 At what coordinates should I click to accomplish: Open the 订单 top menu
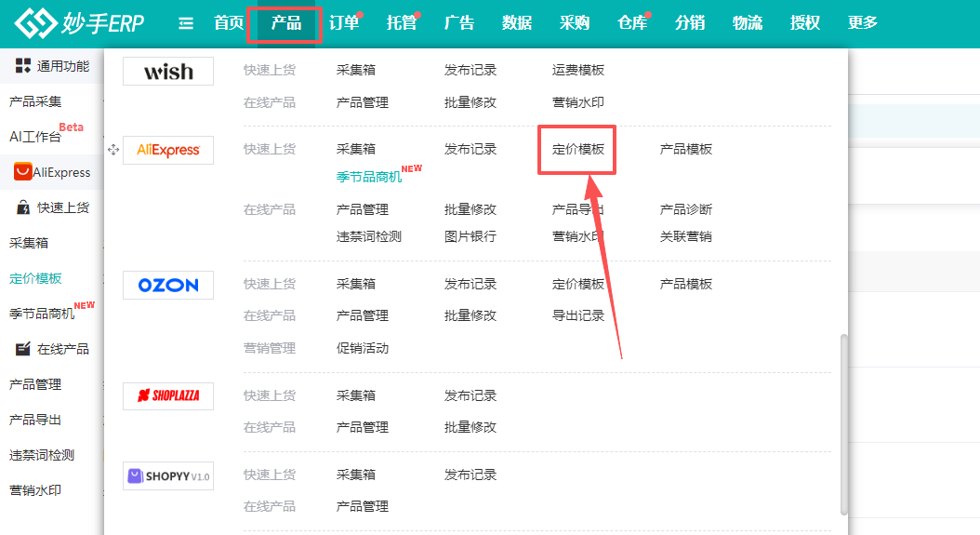[x=344, y=23]
